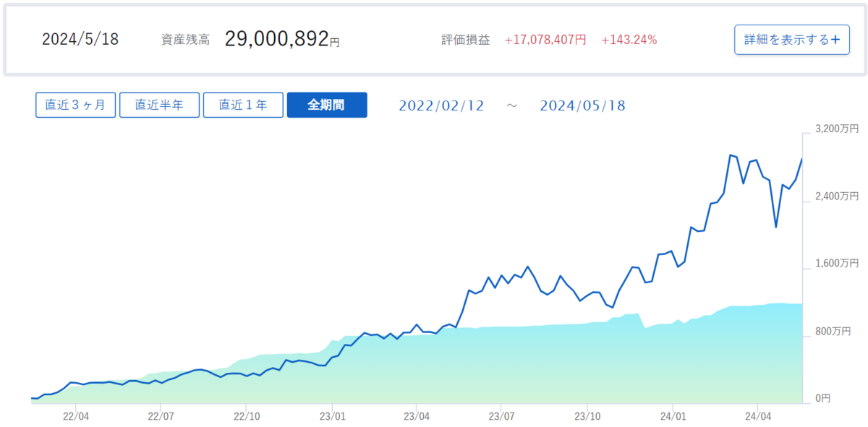This screenshot has height=427, width=868.
Task: Click the 22/07 x-axis label
Action: click(161, 416)
